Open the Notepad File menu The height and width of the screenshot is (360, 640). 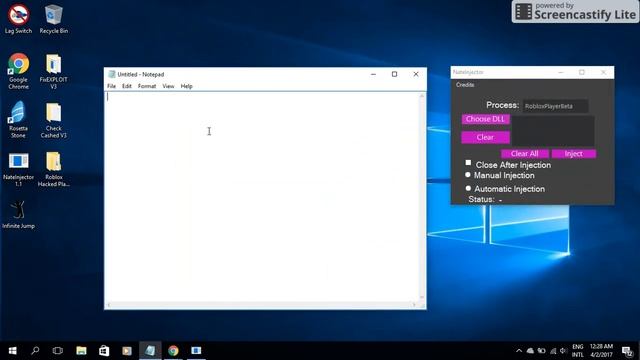(x=111, y=86)
